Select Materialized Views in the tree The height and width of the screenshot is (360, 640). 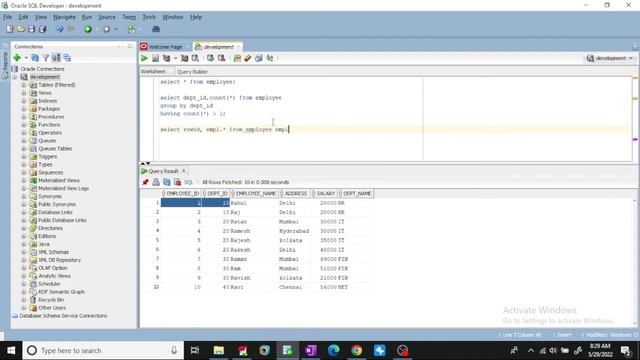coord(59,180)
